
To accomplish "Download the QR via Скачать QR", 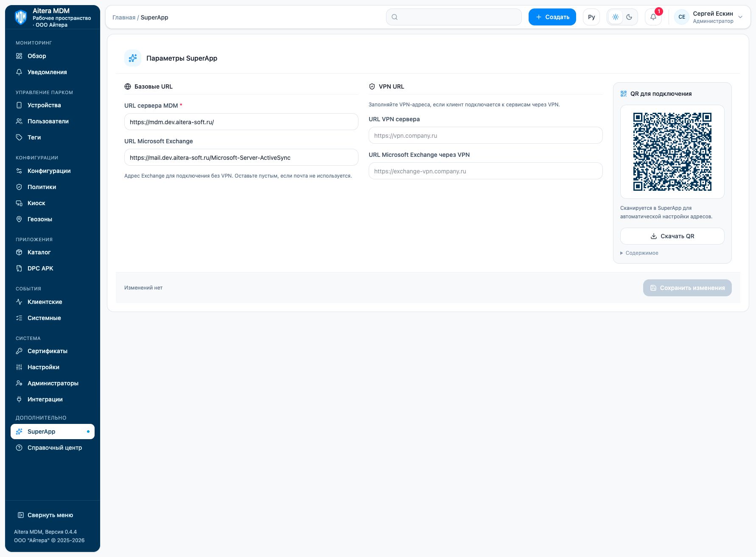I will coord(672,236).
